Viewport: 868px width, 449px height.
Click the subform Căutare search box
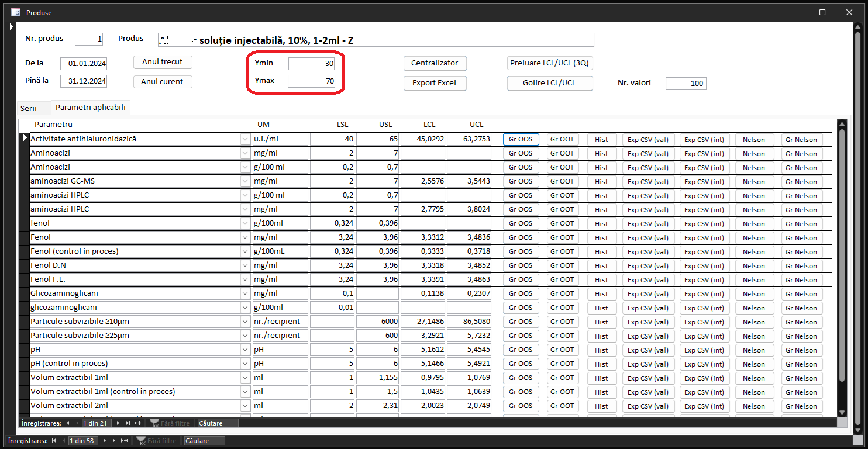(218, 423)
